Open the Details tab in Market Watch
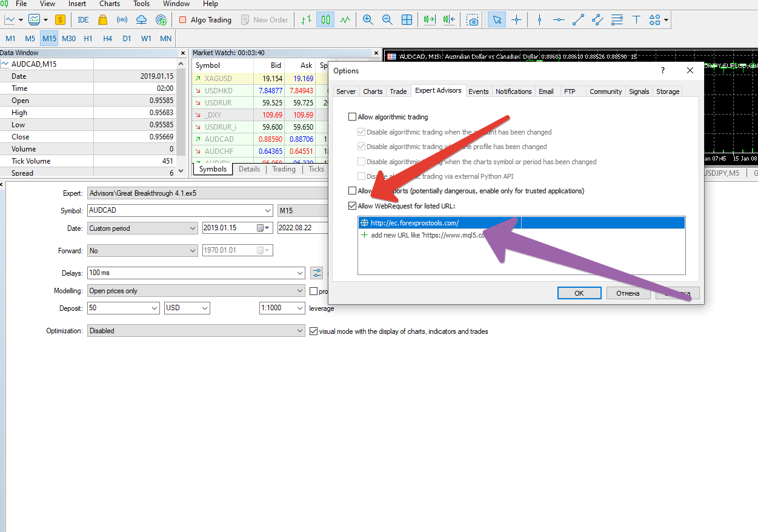The height and width of the screenshot is (532, 758). pyautogui.click(x=249, y=169)
